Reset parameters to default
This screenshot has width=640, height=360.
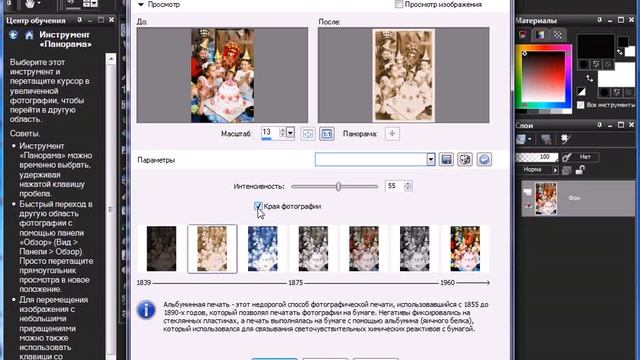[484, 160]
